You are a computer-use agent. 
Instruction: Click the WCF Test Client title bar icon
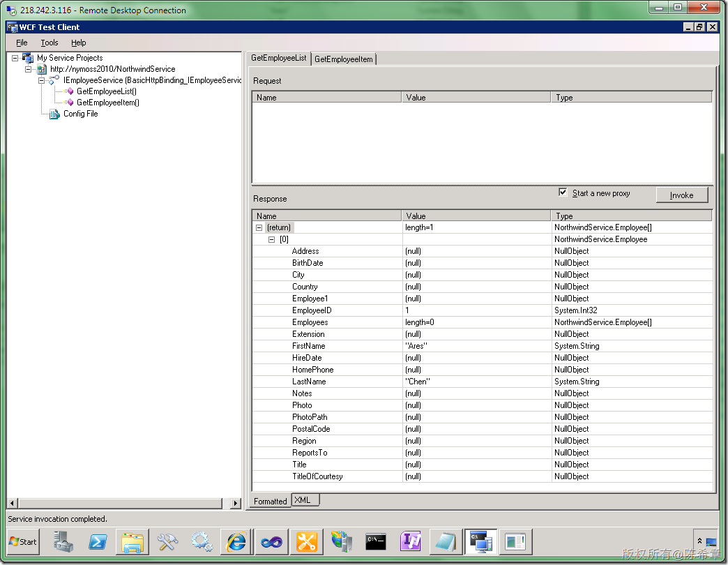click(13, 27)
